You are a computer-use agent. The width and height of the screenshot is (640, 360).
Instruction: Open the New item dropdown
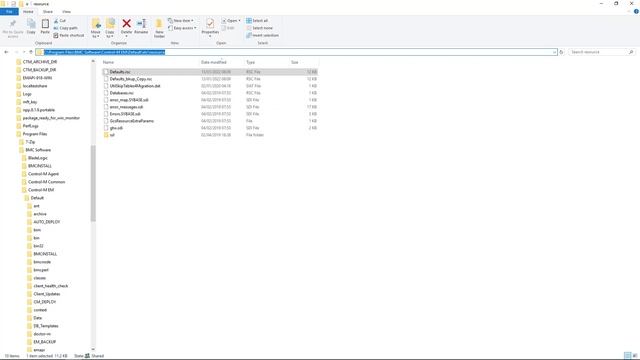pos(180,20)
